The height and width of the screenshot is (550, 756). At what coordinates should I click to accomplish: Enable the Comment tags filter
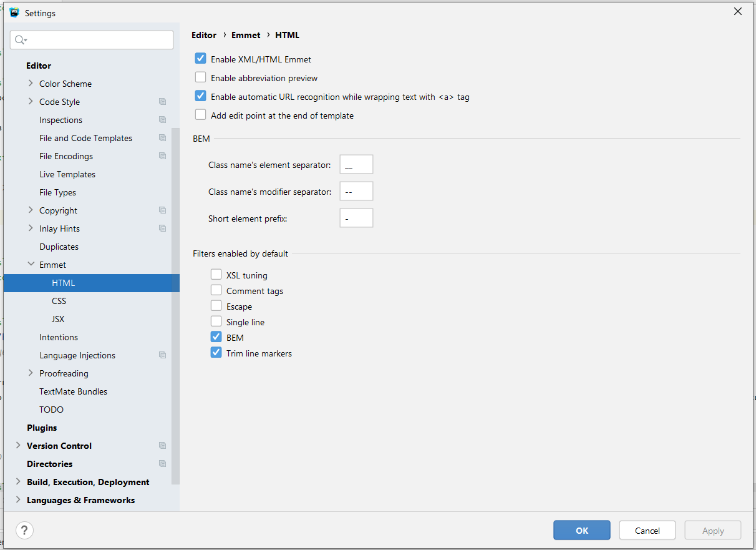[216, 290]
